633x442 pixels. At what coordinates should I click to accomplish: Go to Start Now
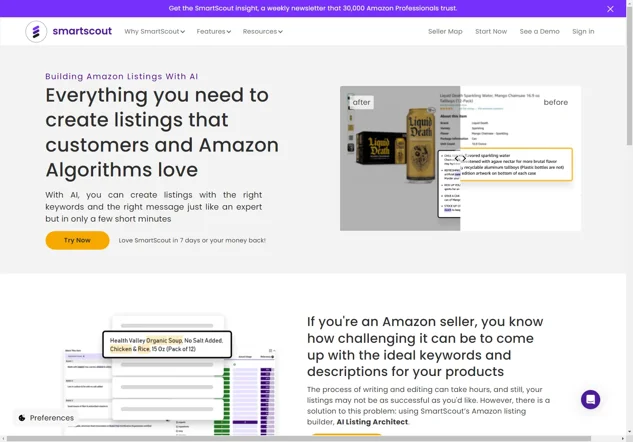(491, 31)
